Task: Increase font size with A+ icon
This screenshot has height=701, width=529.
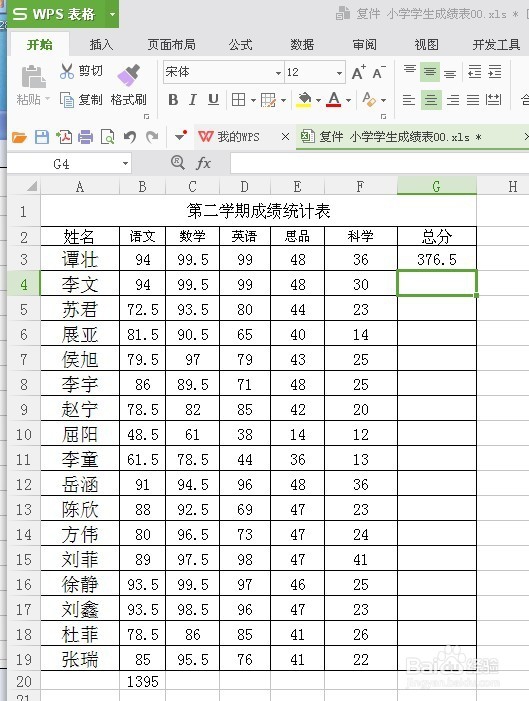Action: coord(358,72)
